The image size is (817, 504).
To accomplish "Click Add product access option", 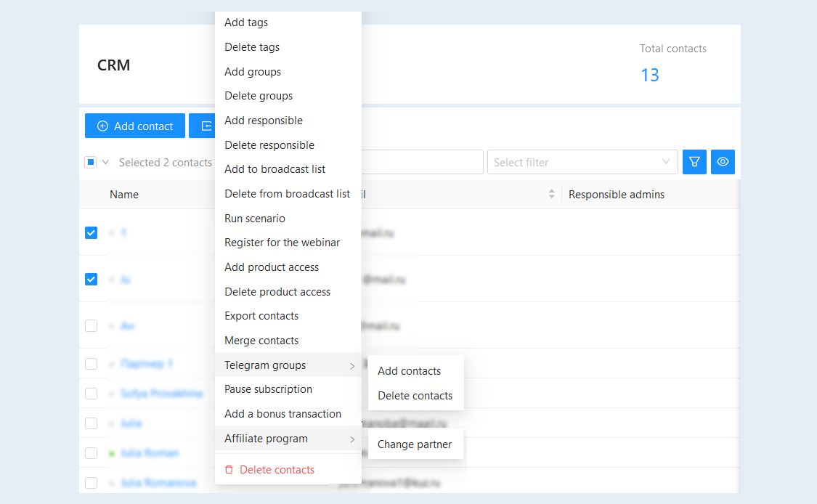I will [288, 267].
